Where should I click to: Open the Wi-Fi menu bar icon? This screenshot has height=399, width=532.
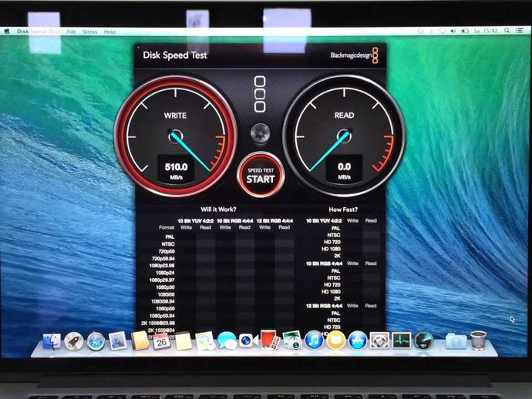(x=442, y=31)
